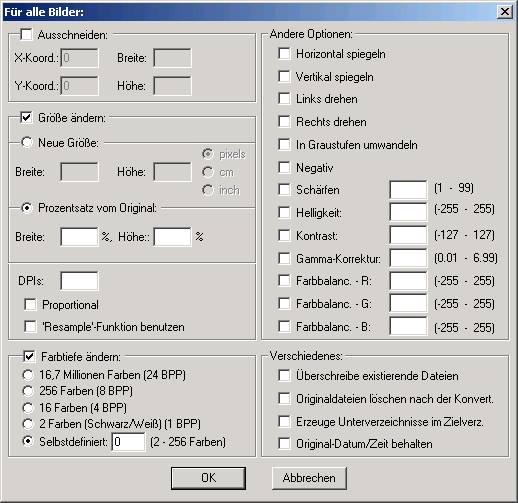Enable Horizontal spiegeln checkbox

[284, 53]
